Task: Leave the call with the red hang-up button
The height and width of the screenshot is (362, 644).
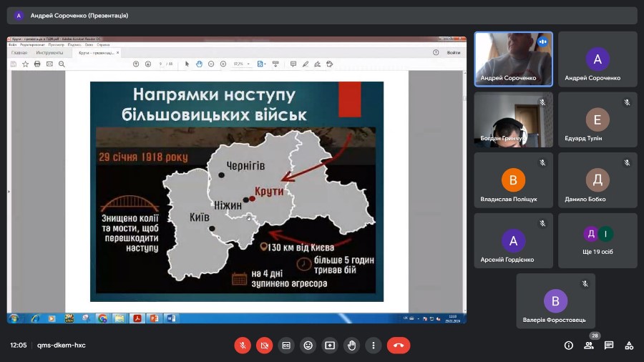Action: pos(399,345)
